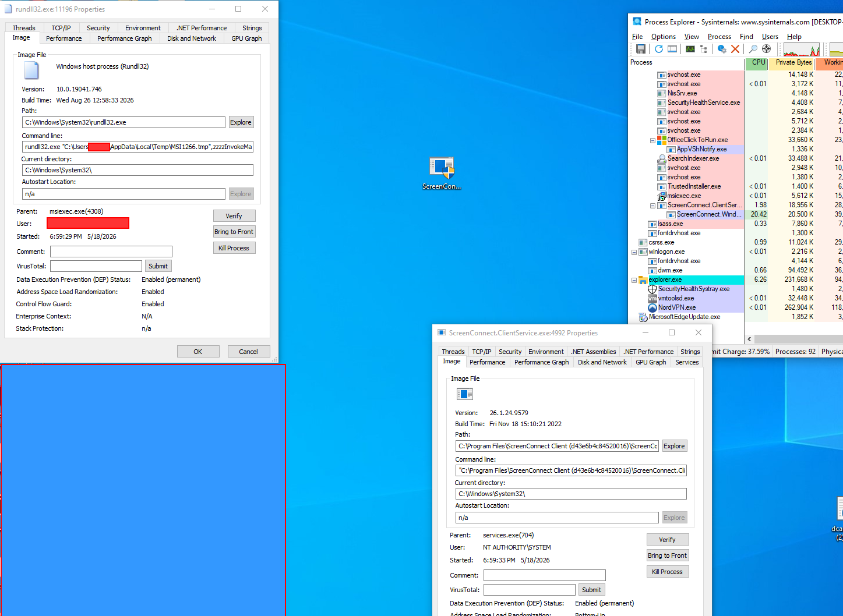Open the ScreenConnect desktop shortcut icon
The height and width of the screenshot is (616, 843).
tap(442, 174)
